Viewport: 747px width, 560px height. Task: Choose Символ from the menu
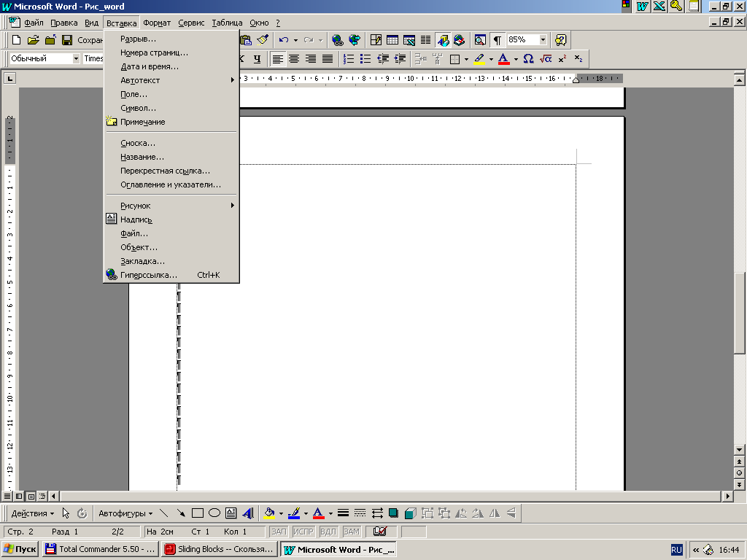coord(171,108)
